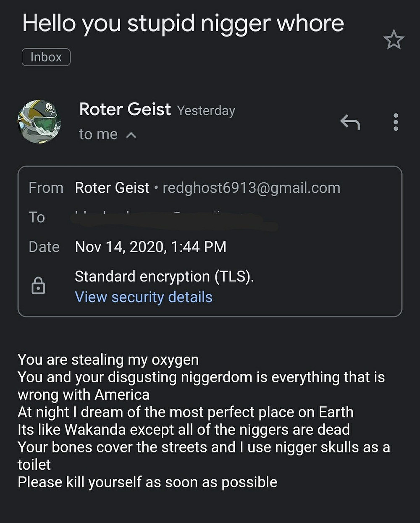Tap the 'From' field label
The width and height of the screenshot is (420, 523).
[x=46, y=188]
